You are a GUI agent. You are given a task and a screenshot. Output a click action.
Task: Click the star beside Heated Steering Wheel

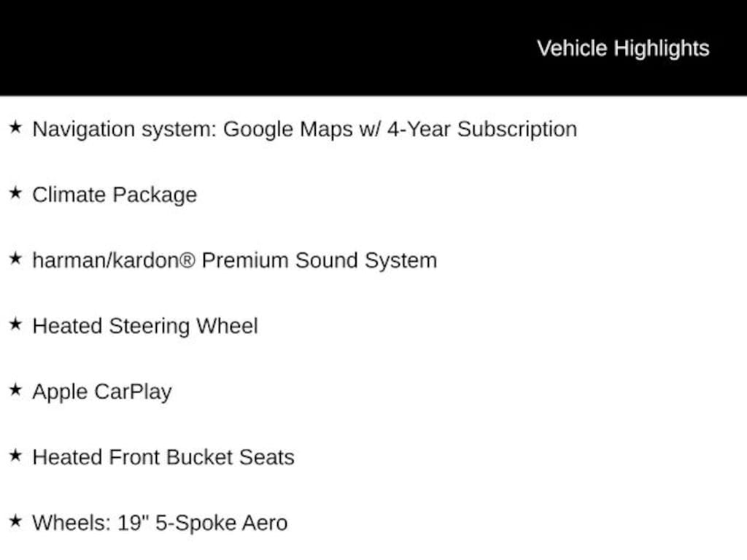point(15,324)
